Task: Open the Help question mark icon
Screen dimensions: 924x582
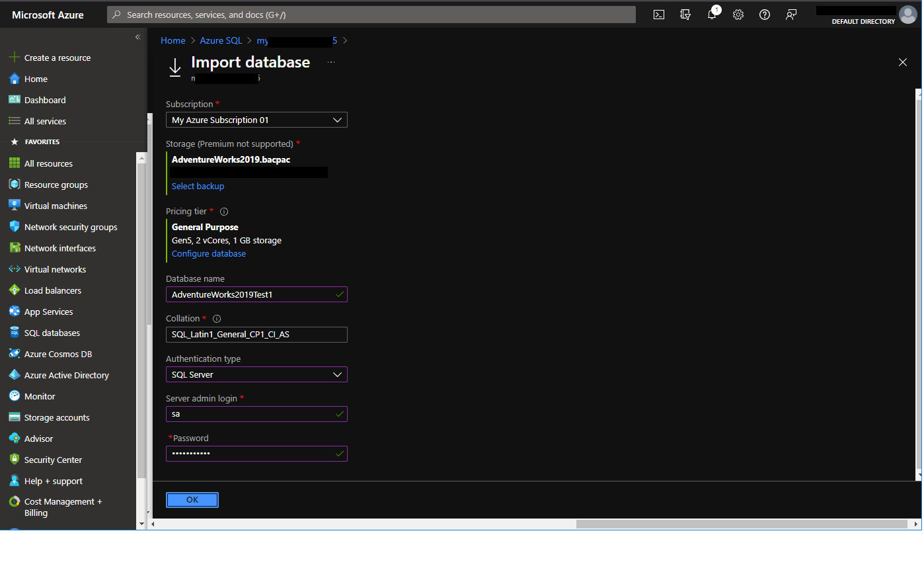Action: [x=765, y=15]
